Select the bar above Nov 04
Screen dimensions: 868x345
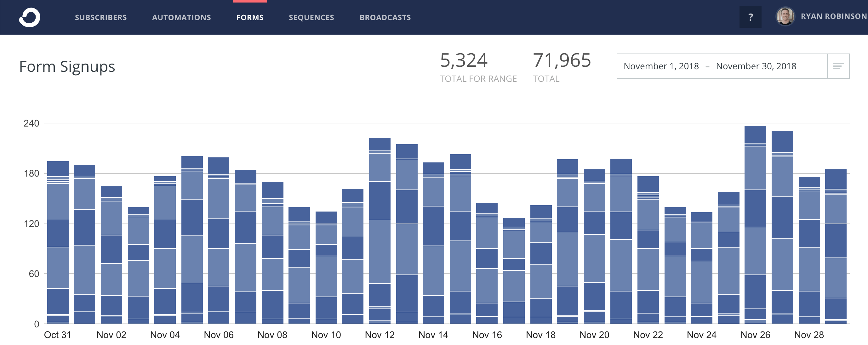coord(165,250)
